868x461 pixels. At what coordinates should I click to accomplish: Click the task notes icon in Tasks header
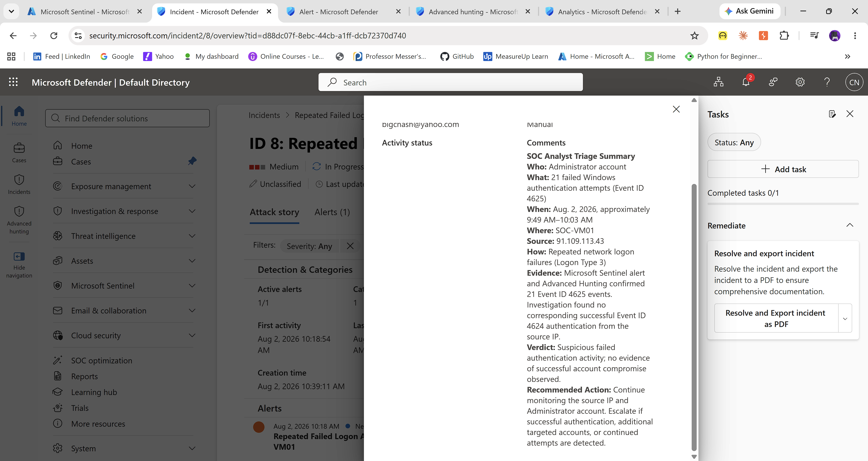pyautogui.click(x=832, y=114)
